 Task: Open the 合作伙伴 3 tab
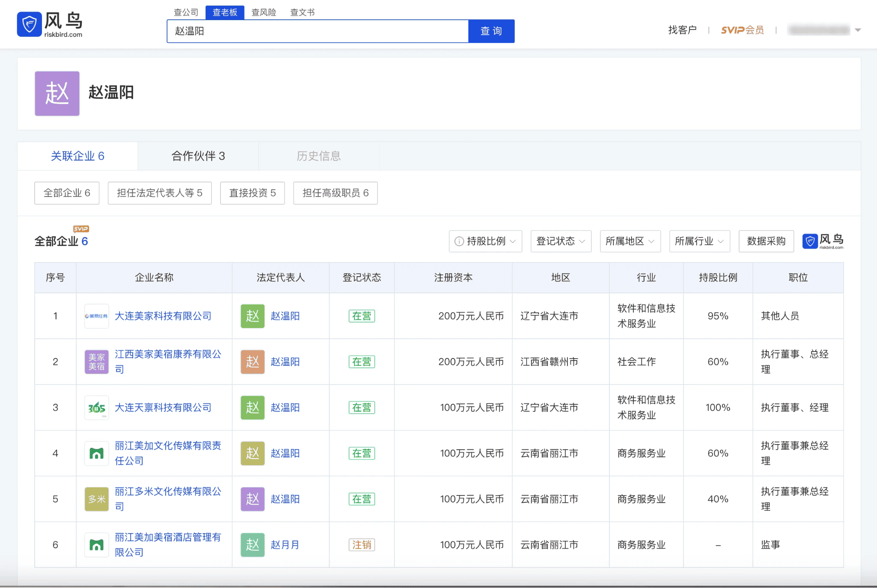point(198,156)
